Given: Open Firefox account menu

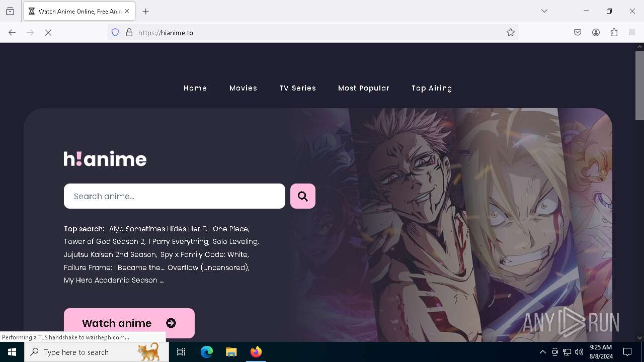Looking at the screenshot, I should pyautogui.click(x=596, y=33).
